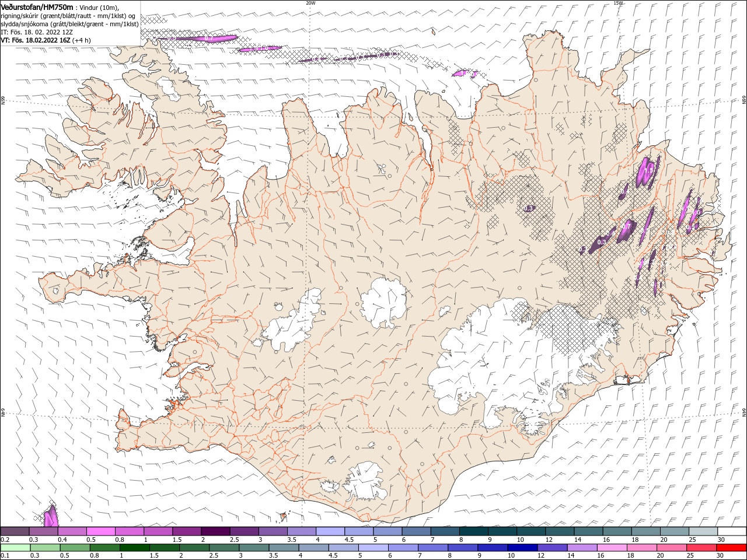Viewport: 747px width, 560px height.
Task: Pick the 6 slate-blue swatch in the snow legend
Action: pos(417,531)
